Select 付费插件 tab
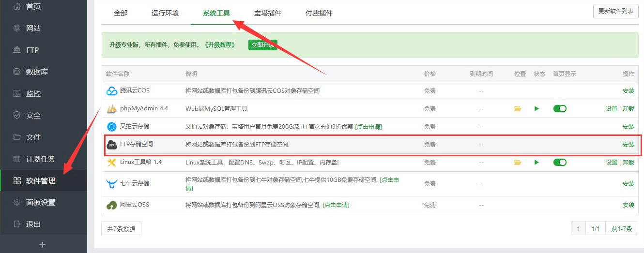 [319, 14]
